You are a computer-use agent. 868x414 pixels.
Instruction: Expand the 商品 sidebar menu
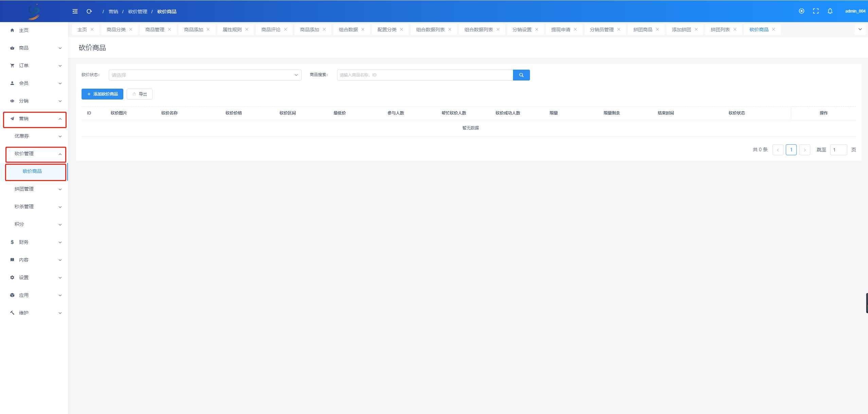tap(34, 48)
